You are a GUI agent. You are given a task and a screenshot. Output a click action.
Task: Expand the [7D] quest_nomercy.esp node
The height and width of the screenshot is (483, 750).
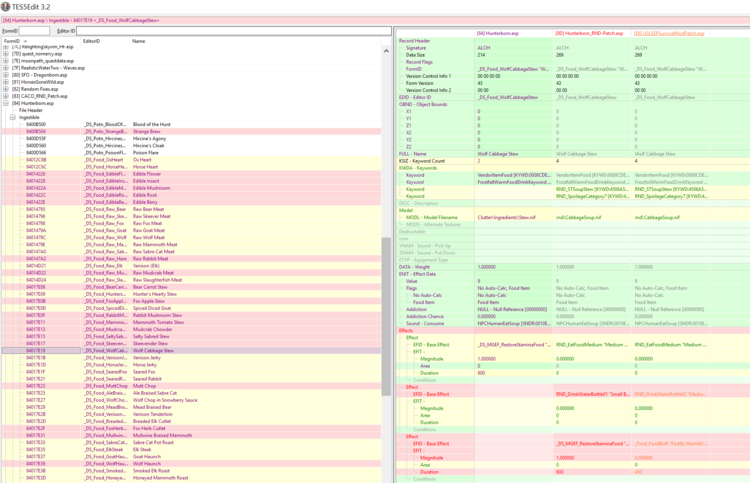(6, 54)
